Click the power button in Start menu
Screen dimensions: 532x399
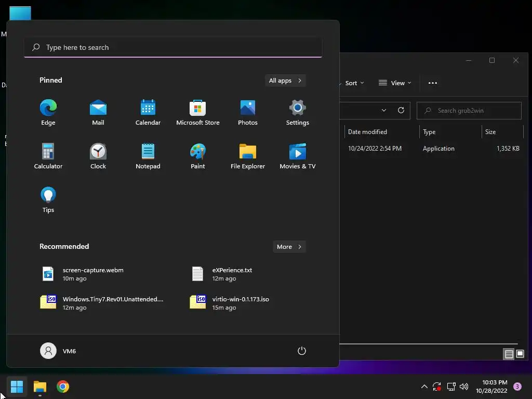click(302, 351)
